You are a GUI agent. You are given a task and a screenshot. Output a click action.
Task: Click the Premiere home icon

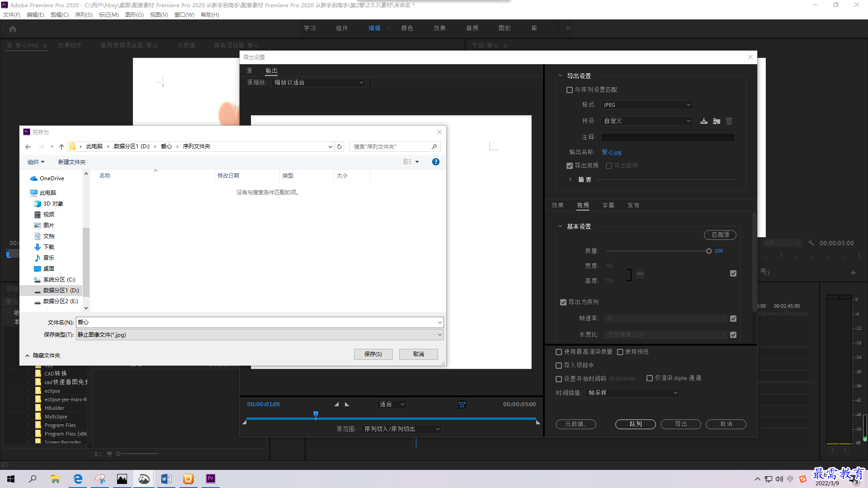tap(13, 28)
